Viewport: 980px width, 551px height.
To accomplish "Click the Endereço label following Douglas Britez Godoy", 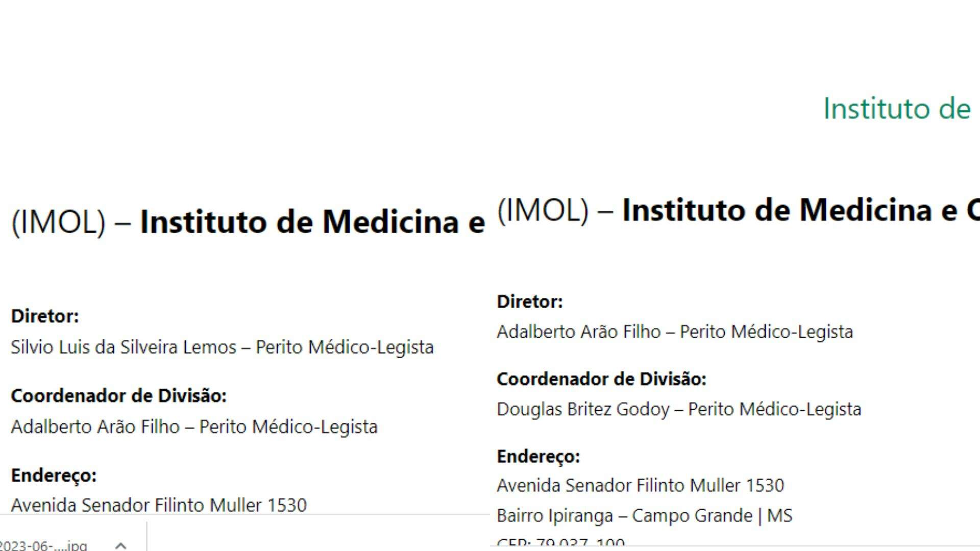I will point(538,457).
